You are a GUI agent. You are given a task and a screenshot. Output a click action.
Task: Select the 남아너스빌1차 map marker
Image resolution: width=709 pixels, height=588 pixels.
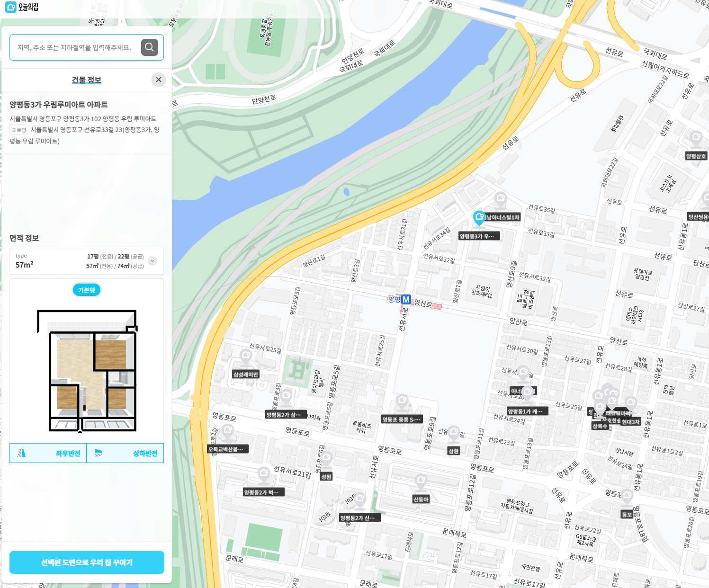[501, 199]
